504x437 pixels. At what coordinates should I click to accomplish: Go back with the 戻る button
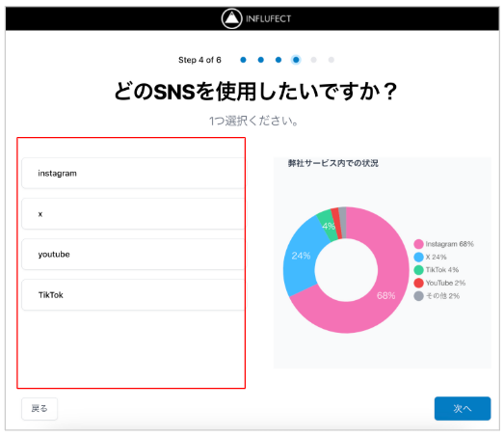pyautogui.click(x=40, y=409)
